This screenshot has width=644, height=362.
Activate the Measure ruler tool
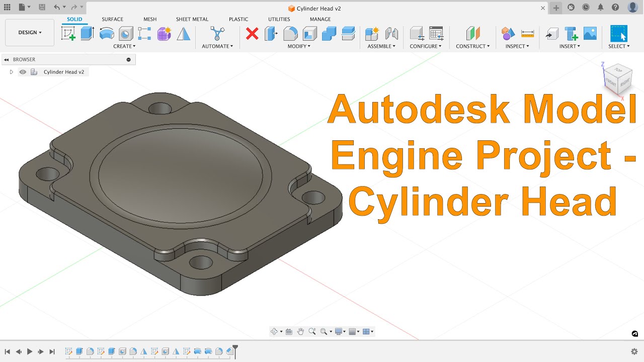[x=528, y=34]
